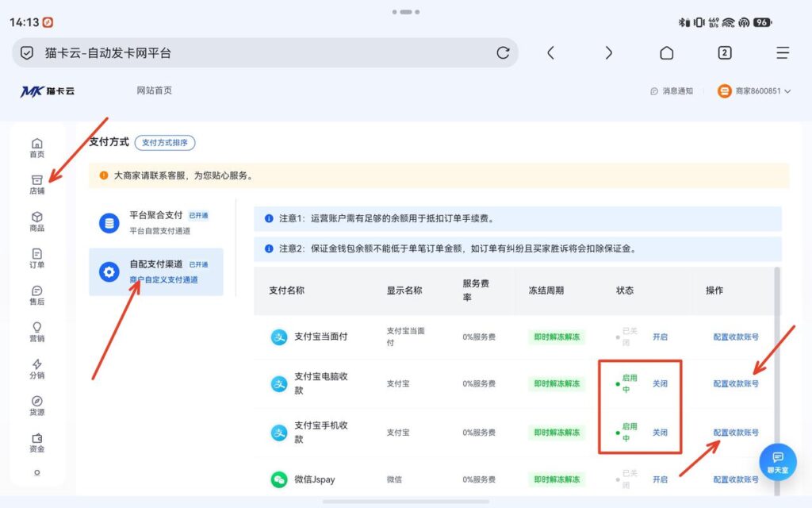Viewport: 812px width, 508px height.
Task: Tap the battery indicator in status bar
Action: coord(763,22)
